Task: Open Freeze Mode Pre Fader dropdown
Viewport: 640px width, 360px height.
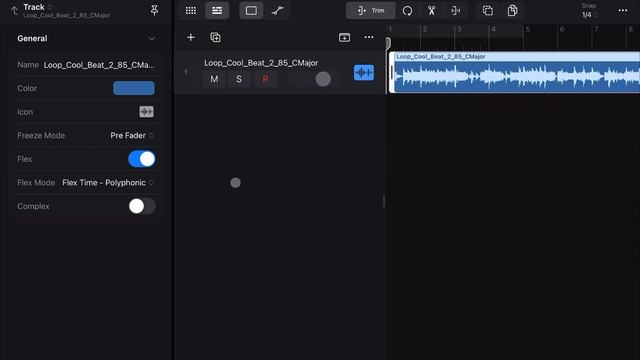Action: click(x=131, y=136)
